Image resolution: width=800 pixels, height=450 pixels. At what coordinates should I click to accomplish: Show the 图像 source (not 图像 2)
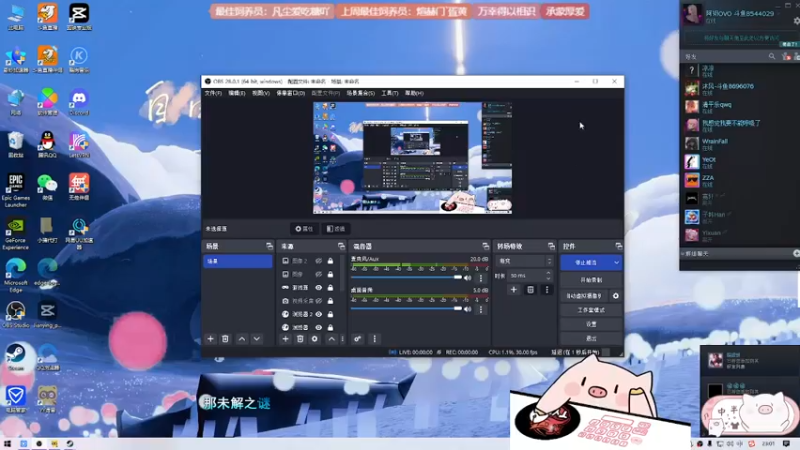(x=318, y=274)
